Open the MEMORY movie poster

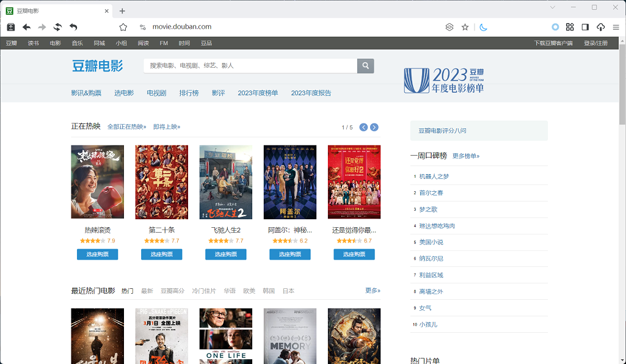[x=290, y=336]
